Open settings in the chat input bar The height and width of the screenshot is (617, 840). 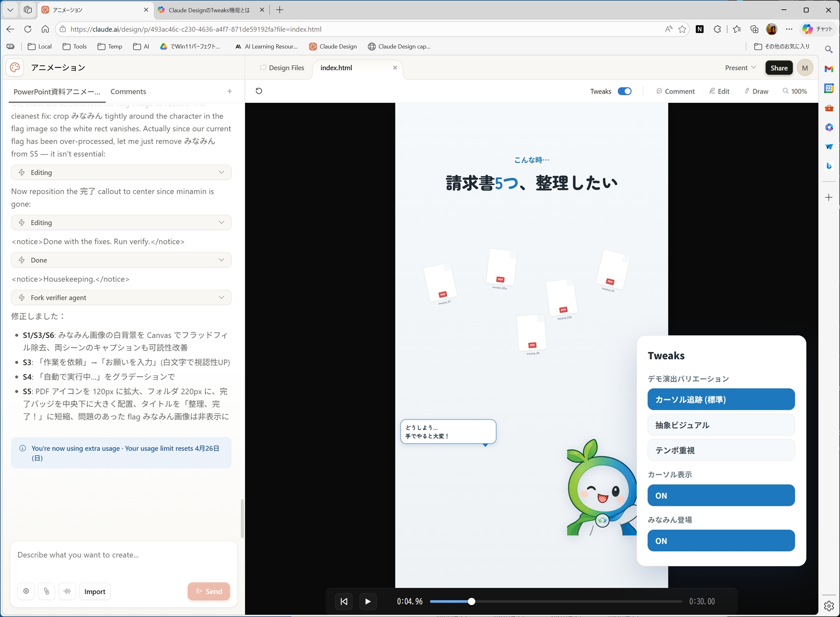tap(26, 591)
